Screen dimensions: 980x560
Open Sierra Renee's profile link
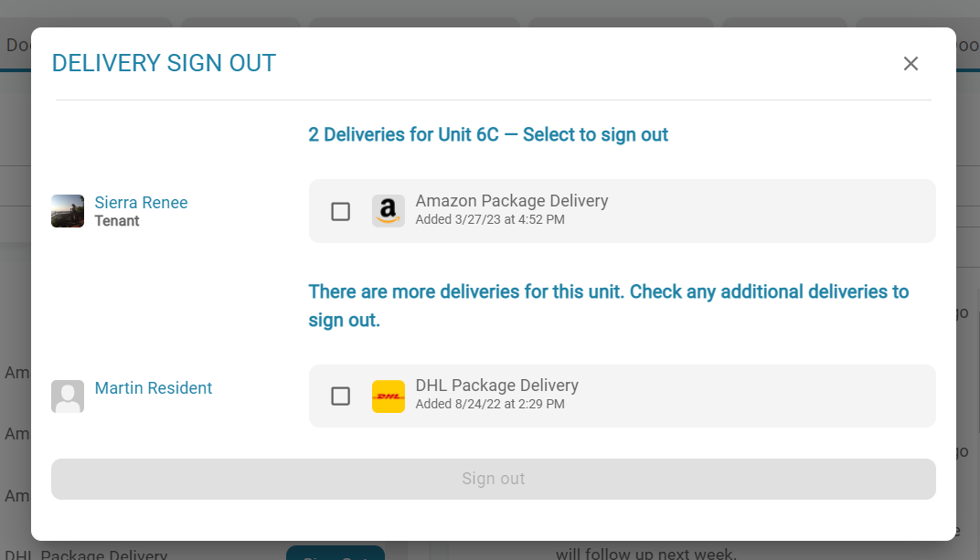(x=141, y=203)
